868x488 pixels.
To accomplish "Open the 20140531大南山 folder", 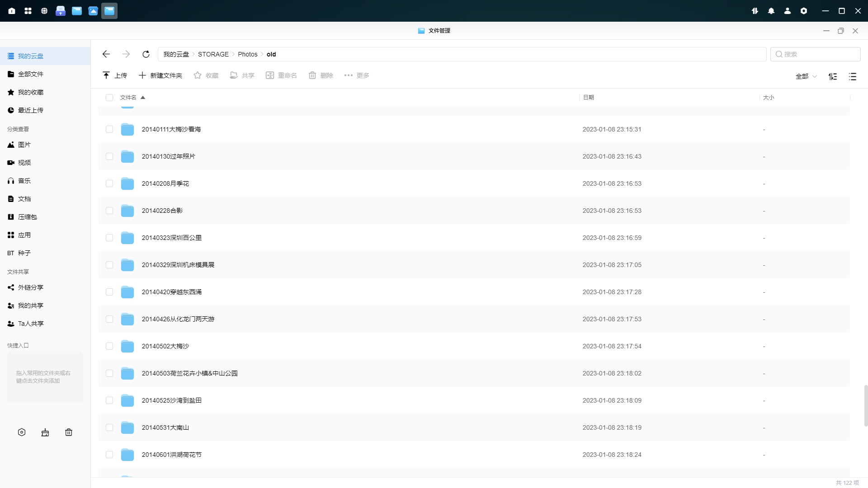I will coord(165,427).
